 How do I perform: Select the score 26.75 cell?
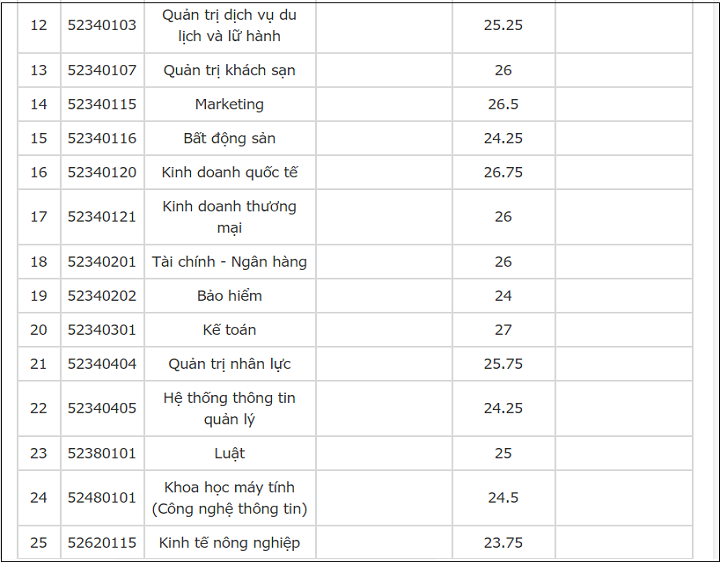tap(503, 172)
